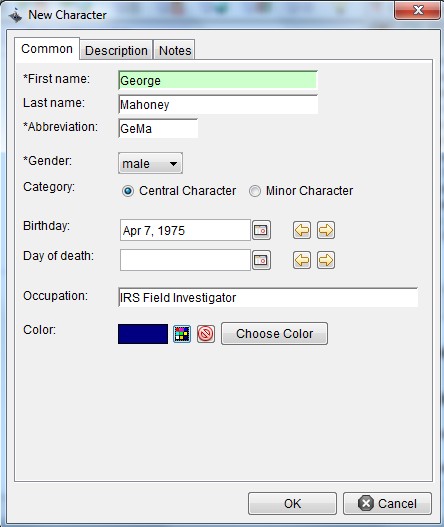Click the *First name: label
Screen dimensions: 444x527
tap(56, 79)
